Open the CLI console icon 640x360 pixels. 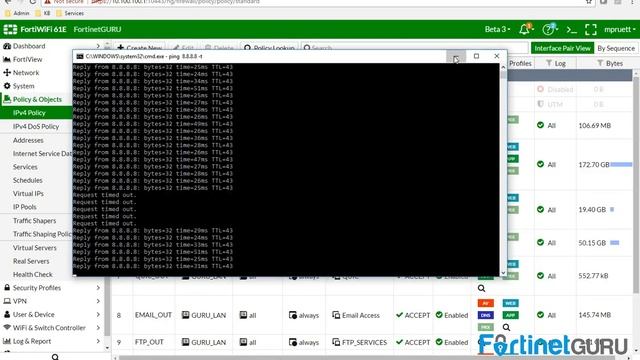tap(572, 29)
